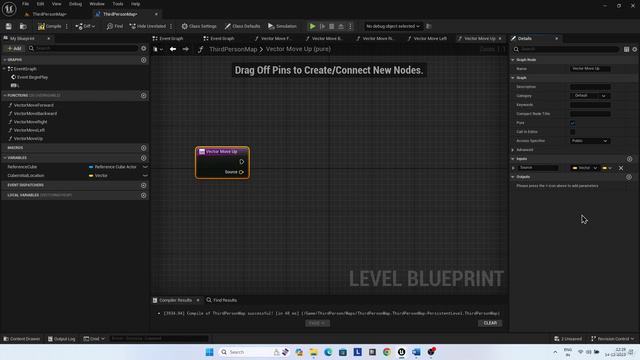The image size is (640, 360).
Task: Open the Source pin Vector type dropdown
Action: coord(584,168)
